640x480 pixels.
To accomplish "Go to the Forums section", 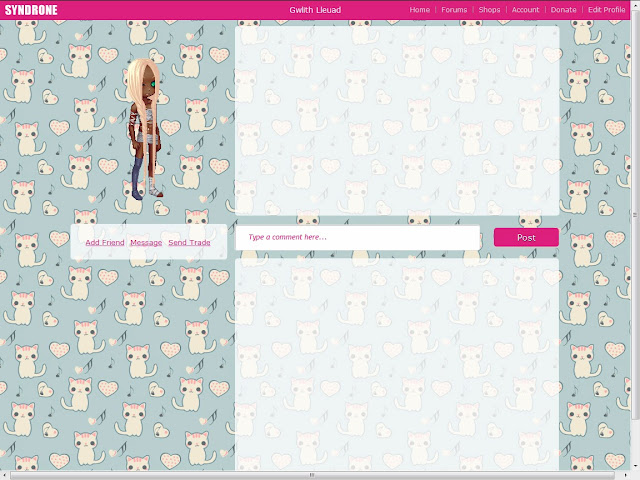I will [454, 10].
